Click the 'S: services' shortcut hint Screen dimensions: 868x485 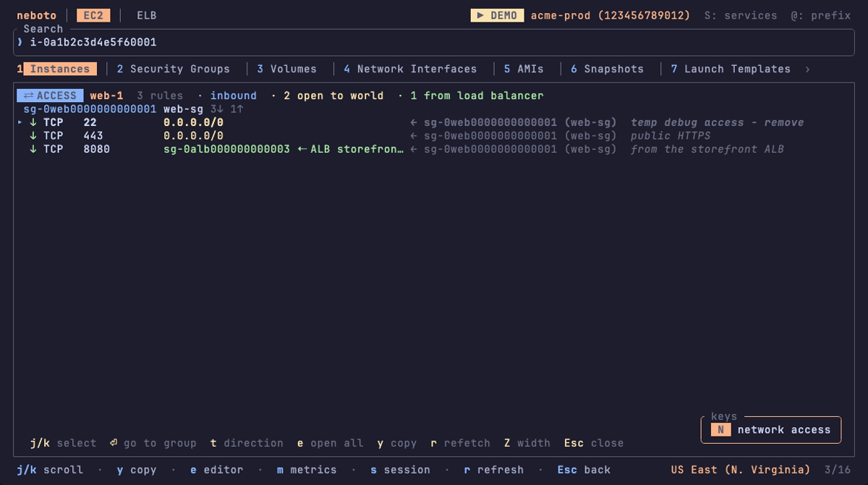pos(741,15)
